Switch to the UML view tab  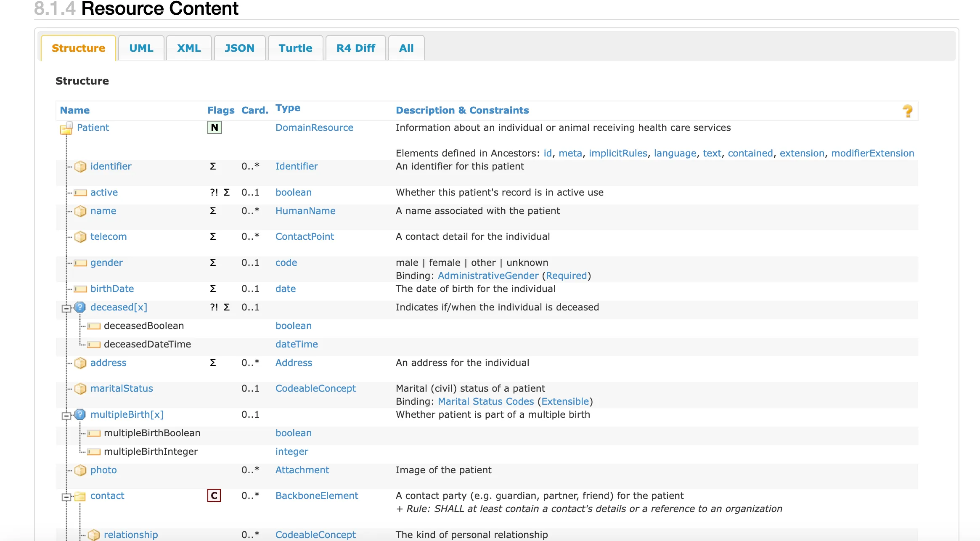141,48
